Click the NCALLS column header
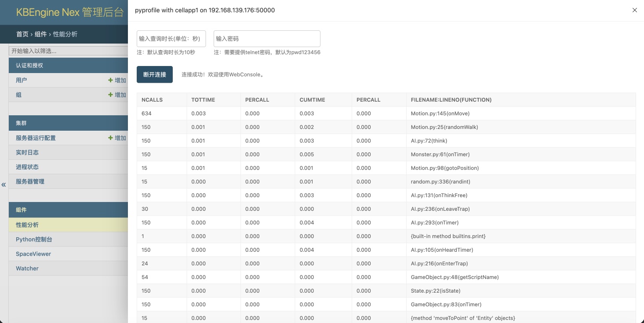644x323 pixels. (152, 100)
